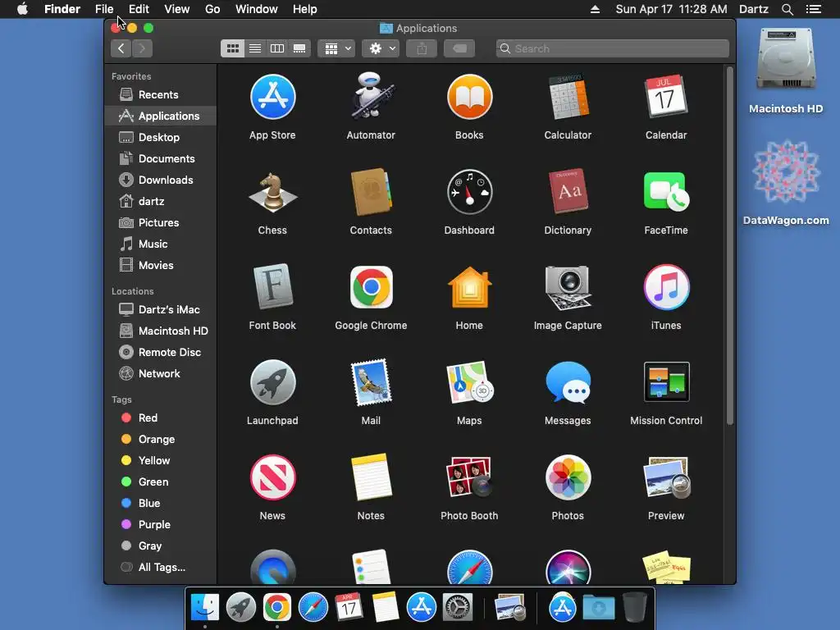
Task: Open the gear Action menu
Action: 381,48
